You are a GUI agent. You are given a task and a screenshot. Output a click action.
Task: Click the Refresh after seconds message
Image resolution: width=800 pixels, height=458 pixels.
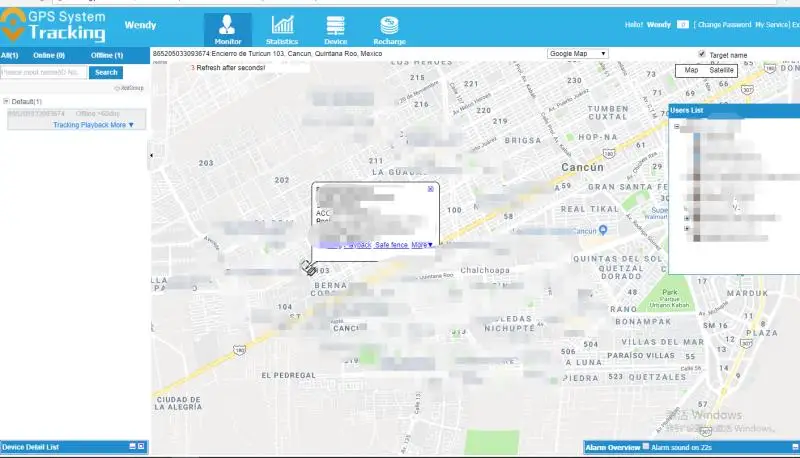[228, 67]
